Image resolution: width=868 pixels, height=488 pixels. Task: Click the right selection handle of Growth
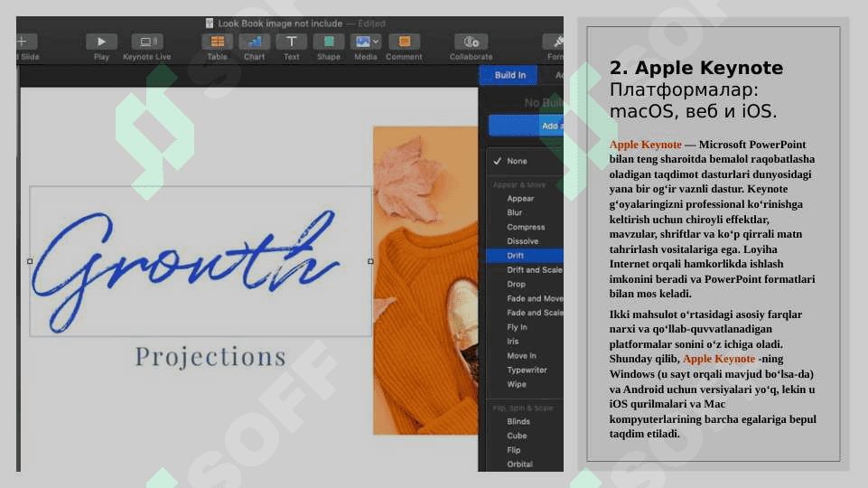[370, 261]
